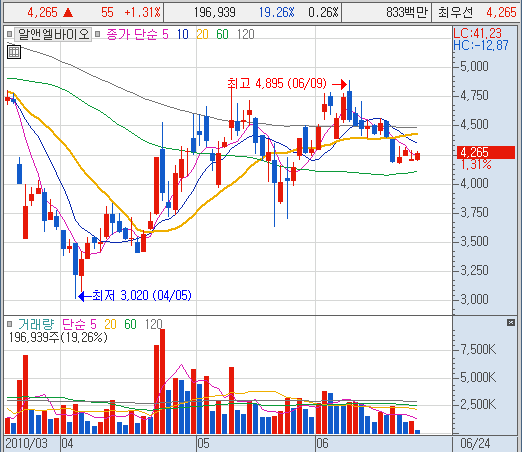The image size is (522, 452).
Task: Click the 196,939 volume in header
Action: point(214,13)
